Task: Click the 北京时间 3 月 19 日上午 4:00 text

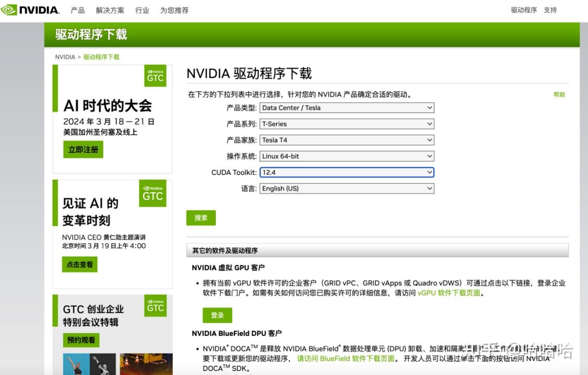Action: pos(104,246)
